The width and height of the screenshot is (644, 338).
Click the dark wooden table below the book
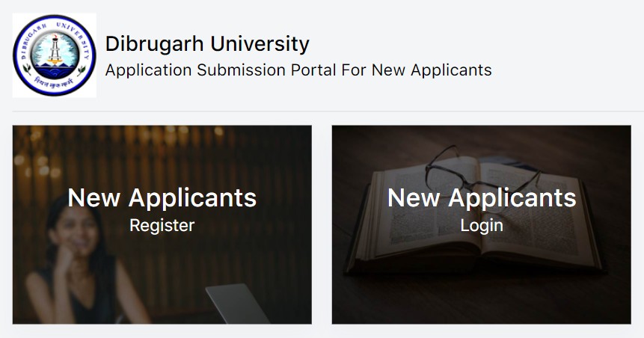pyautogui.click(x=482, y=300)
